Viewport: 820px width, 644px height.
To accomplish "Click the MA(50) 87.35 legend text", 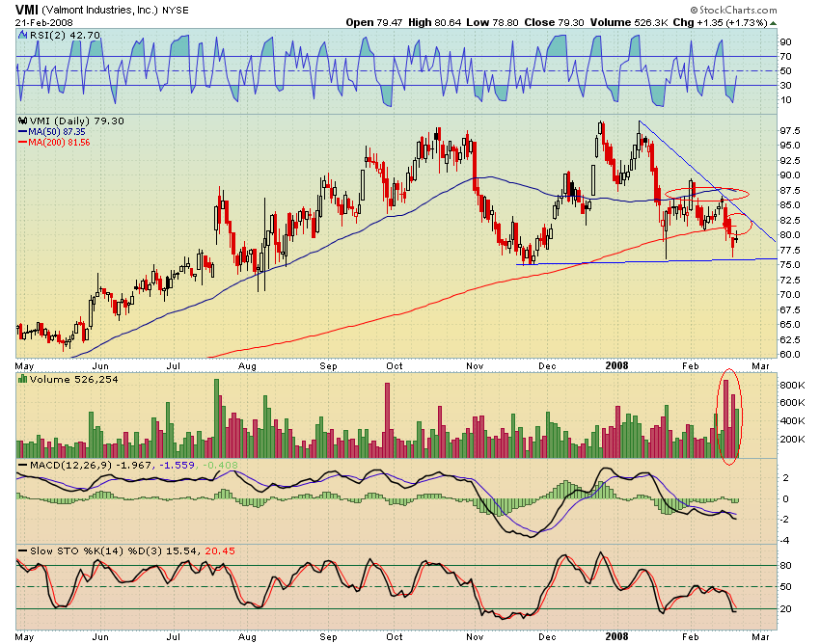I will click(57, 132).
